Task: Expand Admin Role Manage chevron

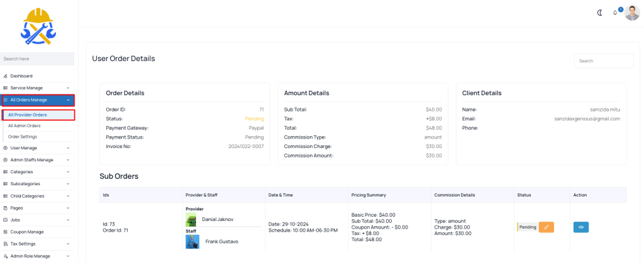Action: click(68, 256)
